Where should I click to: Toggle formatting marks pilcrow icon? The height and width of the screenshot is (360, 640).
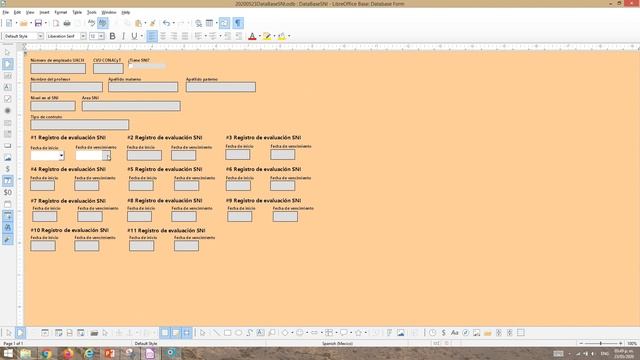238,23
